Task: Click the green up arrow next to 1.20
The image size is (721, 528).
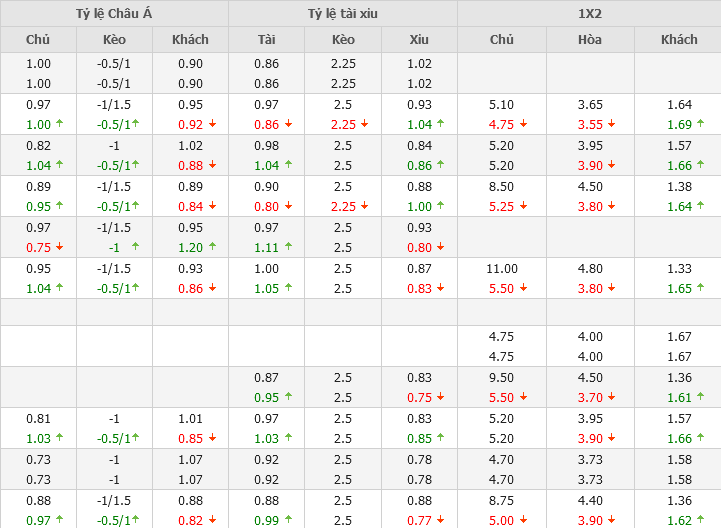Action: coord(210,247)
